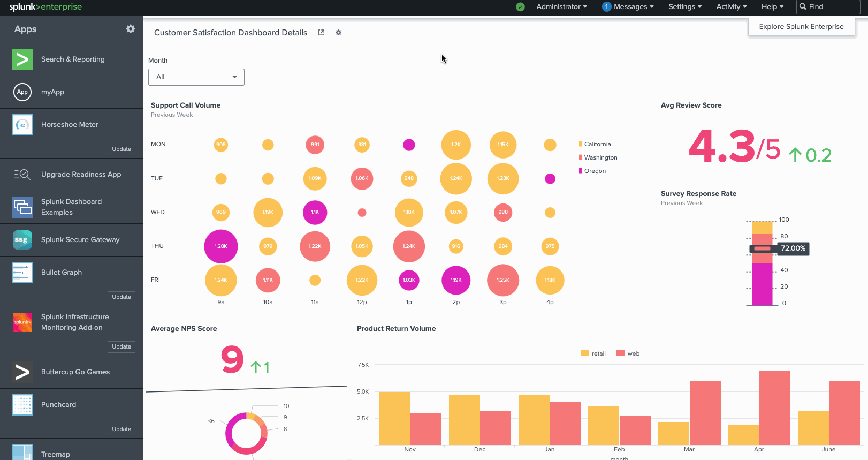Launch Search & Reporting app icon
868x460 pixels.
coord(22,59)
